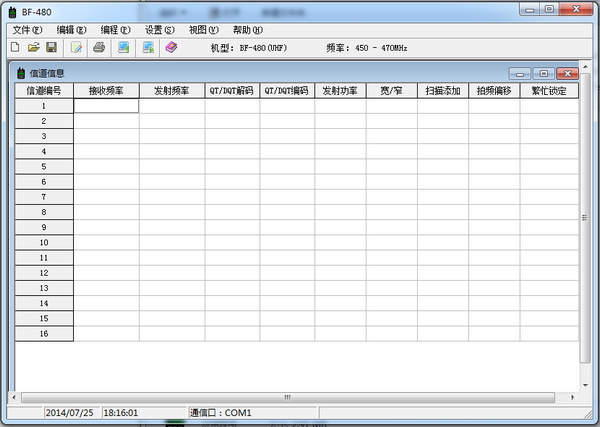Click the 扫描添加 column header

(442, 90)
